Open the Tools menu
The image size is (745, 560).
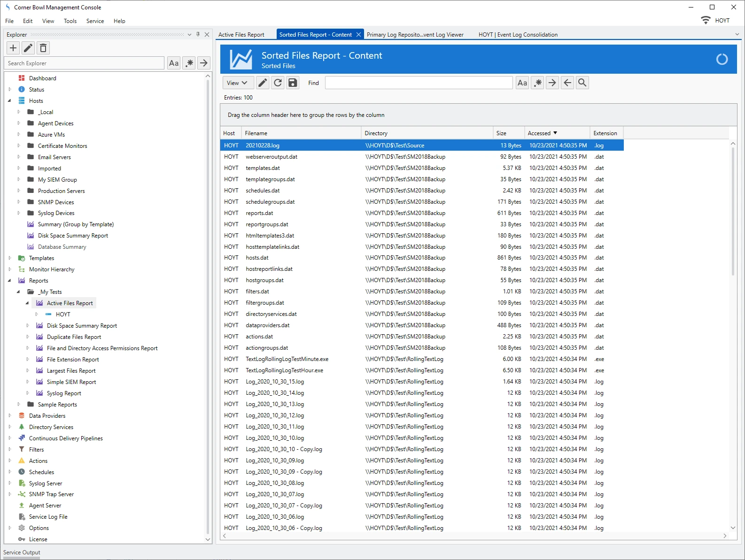click(70, 21)
